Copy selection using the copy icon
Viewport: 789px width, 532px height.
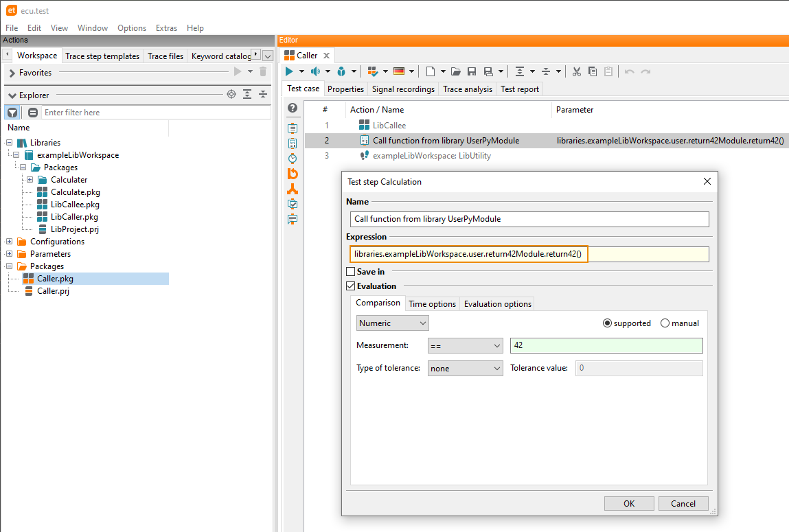point(593,71)
